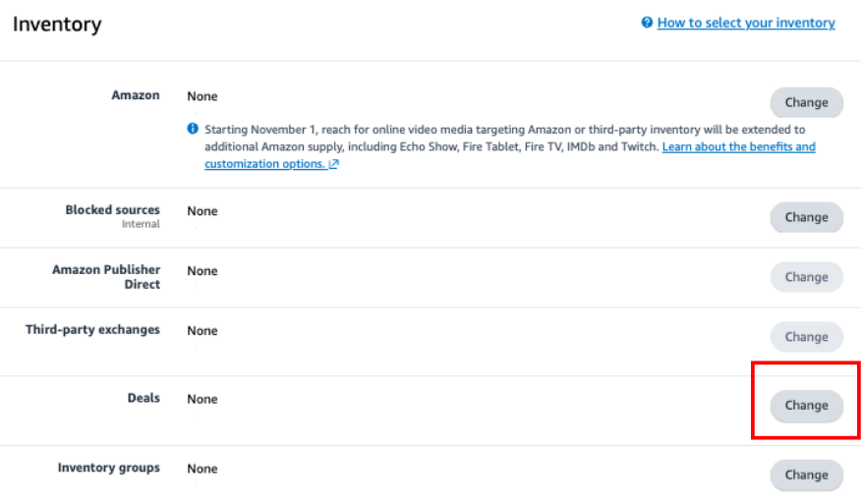Open 'How to select your inventory' link

[746, 23]
